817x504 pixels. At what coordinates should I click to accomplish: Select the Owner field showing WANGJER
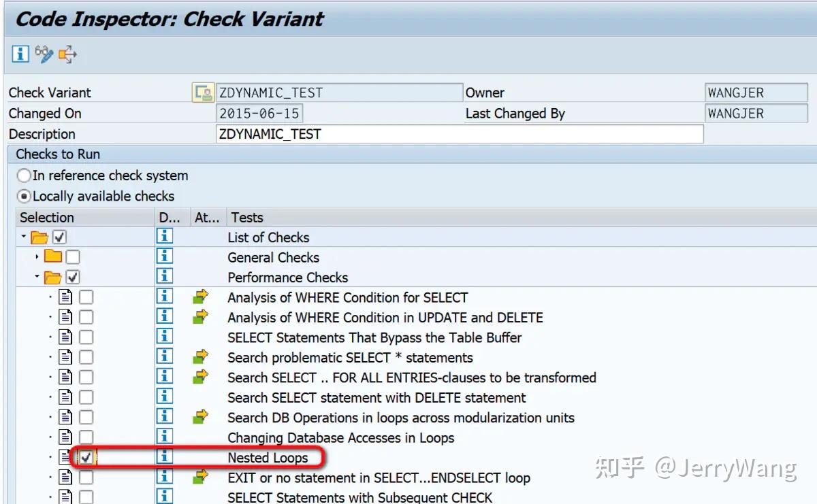[756, 92]
